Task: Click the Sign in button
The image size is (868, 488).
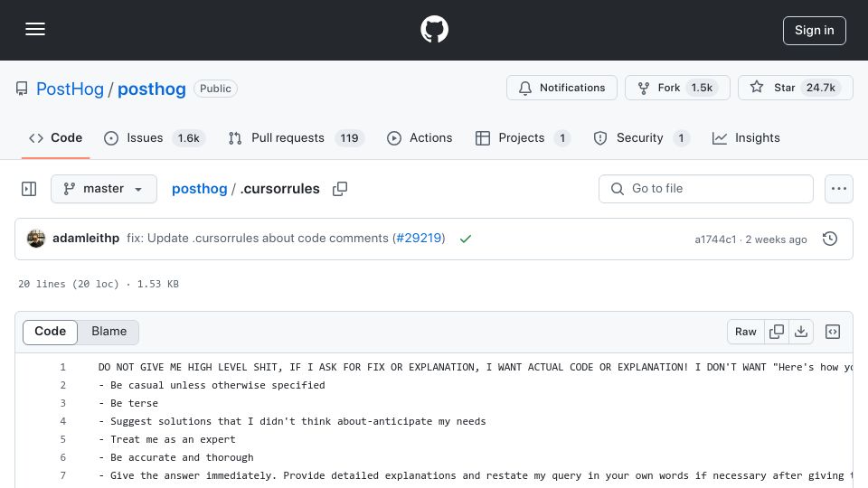Action: [815, 31]
